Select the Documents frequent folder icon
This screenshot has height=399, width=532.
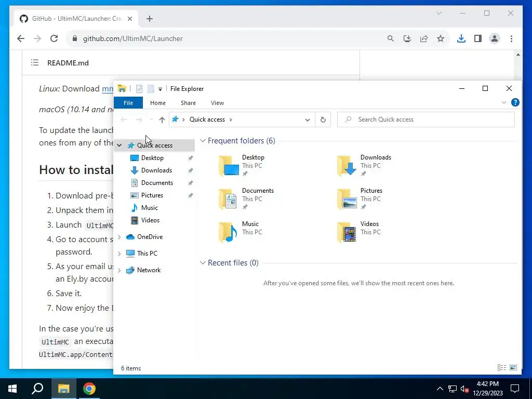(229, 199)
